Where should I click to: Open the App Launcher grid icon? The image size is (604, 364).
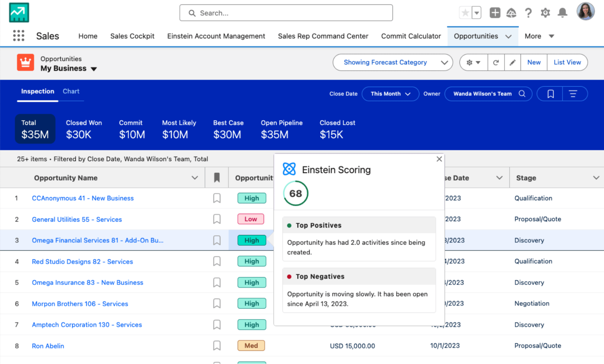[19, 36]
